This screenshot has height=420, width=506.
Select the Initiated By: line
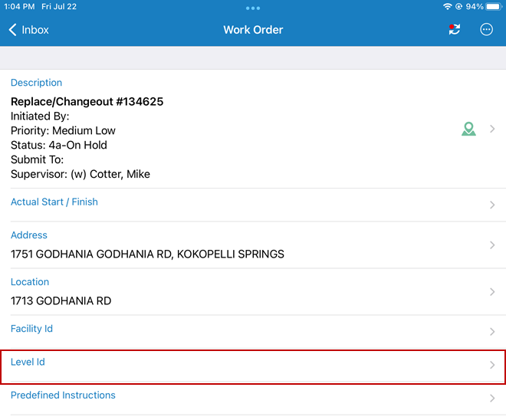click(x=40, y=116)
